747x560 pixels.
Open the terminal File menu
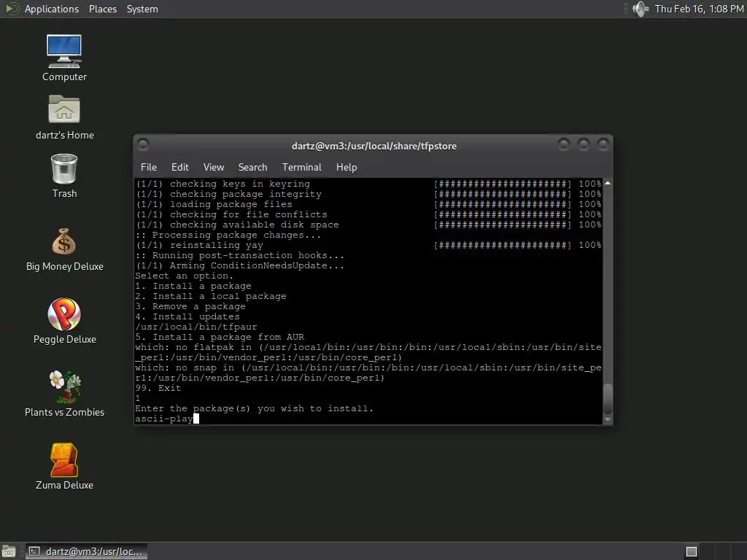tap(149, 167)
